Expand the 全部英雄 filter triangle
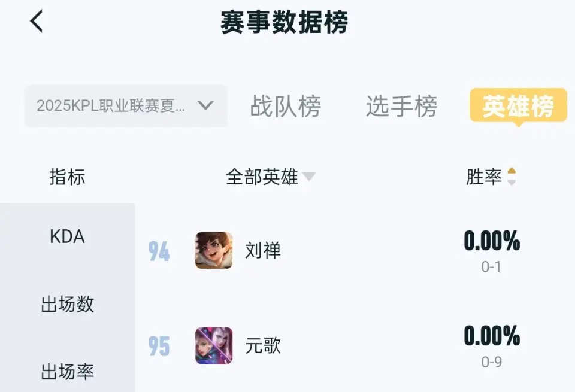Screen dimensions: 575x392 [309, 177]
